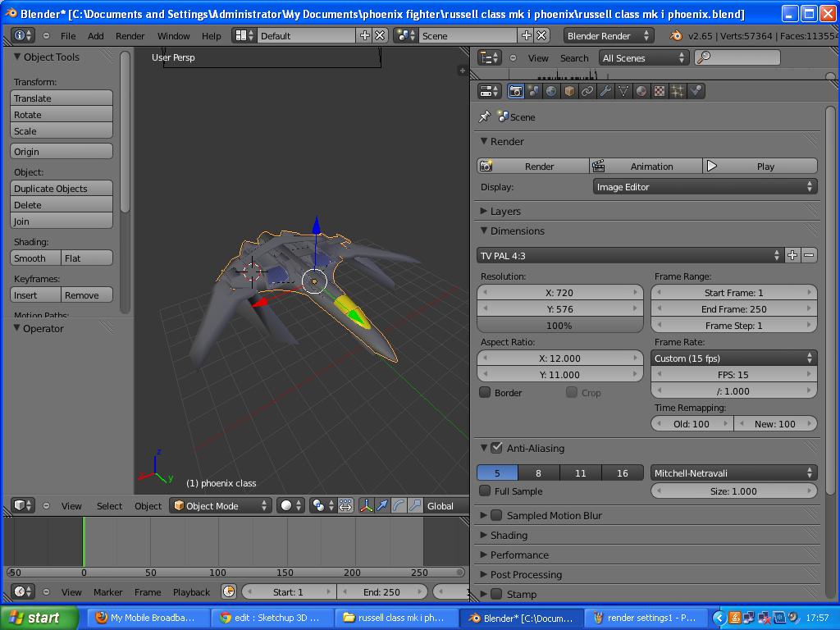The width and height of the screenshot is (840, 630).
Task: Enable the rotate manipulator icon in viewport header
Action: coord(399,506)
